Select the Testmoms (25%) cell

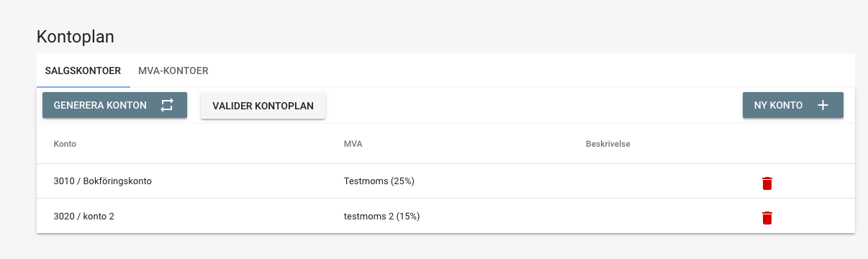(379, 181)
